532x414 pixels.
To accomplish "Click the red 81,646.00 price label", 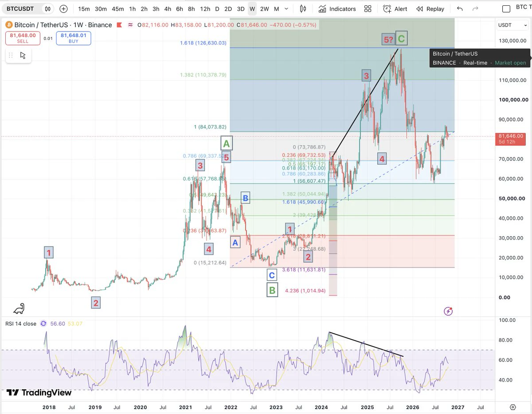I will (x=512, y=139).
